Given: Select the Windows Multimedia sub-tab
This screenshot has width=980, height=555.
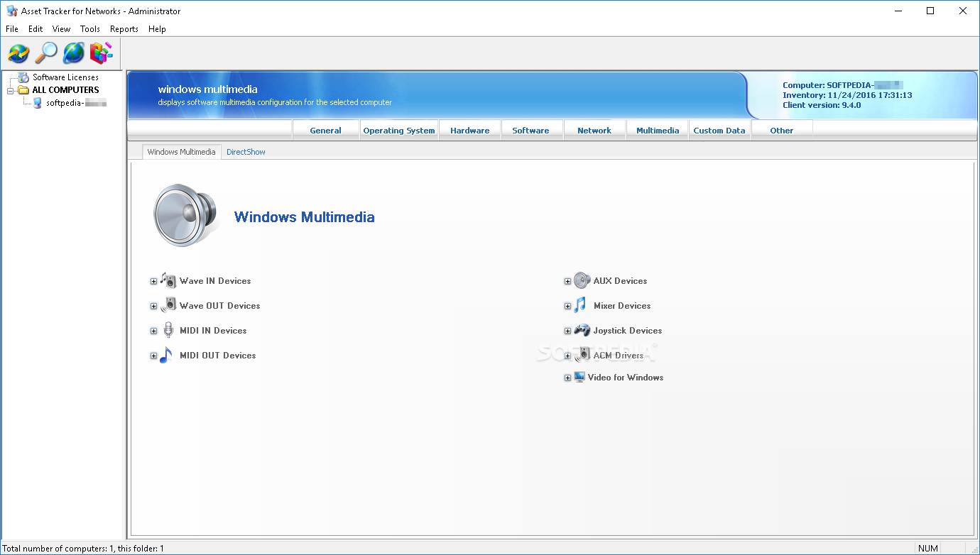Looking at the screenshot, I should click(181, 152).
